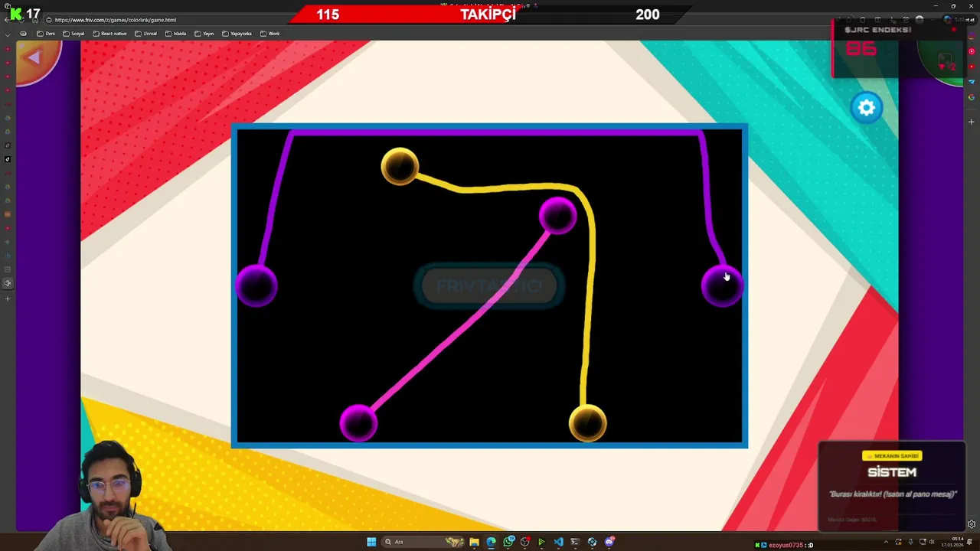Click the right purple node under the cursor
The height and width of the screenshot is (551, 980).
(722, 285)
